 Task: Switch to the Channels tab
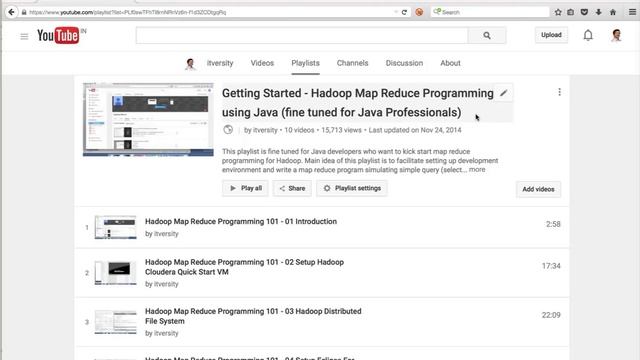(x=352, y=63)
